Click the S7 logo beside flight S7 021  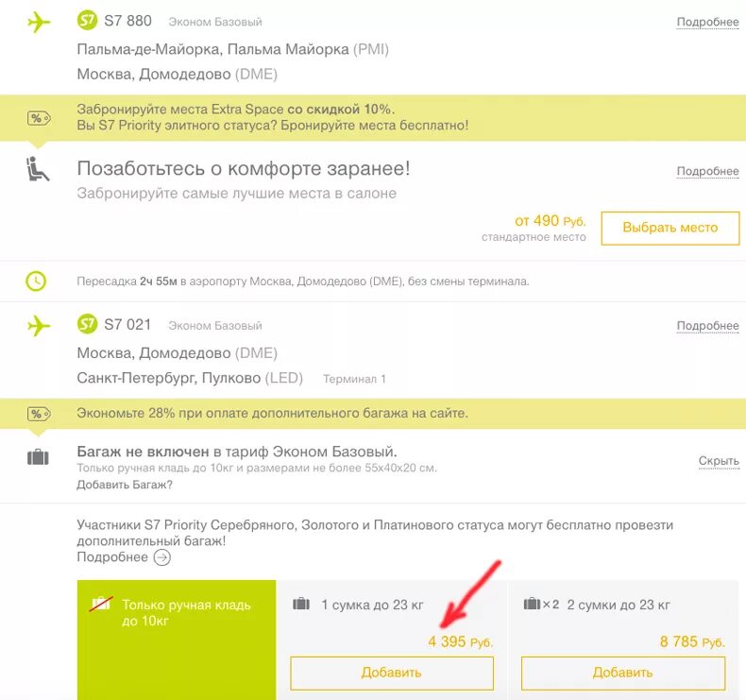pos(87,324)
